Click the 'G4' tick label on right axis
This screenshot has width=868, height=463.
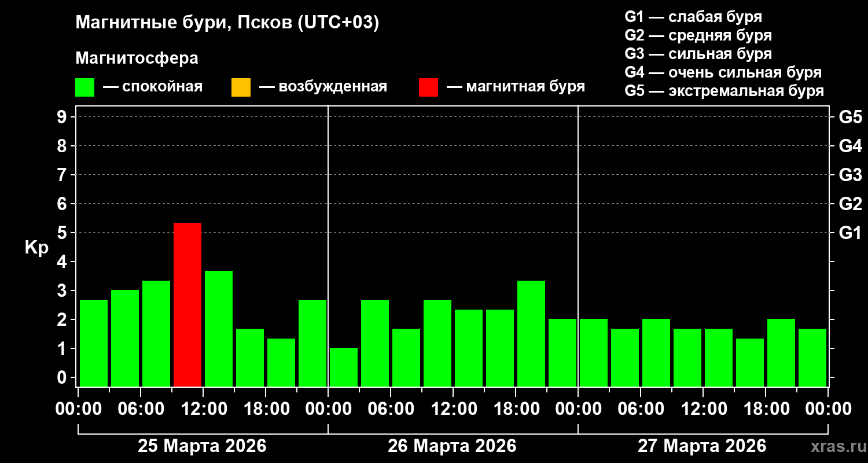tap(850, 146)
